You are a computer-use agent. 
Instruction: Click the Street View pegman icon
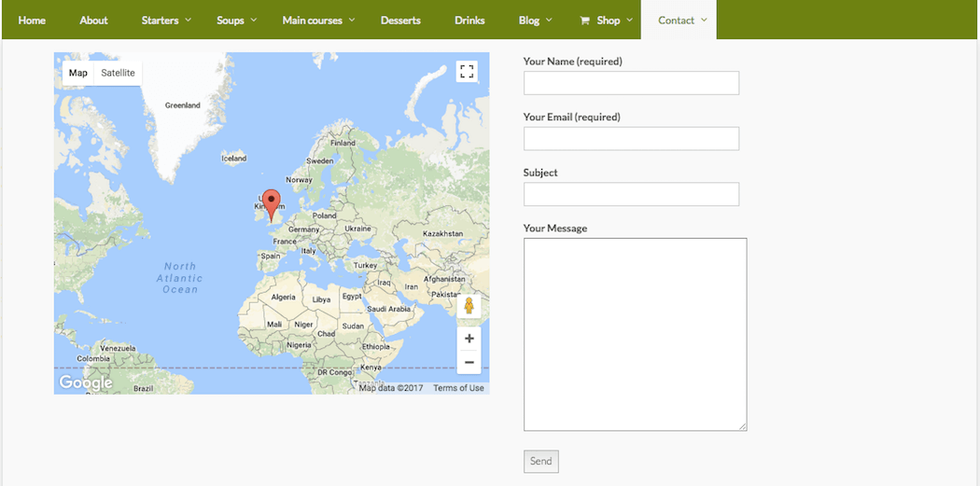pyautogui.click(x=469, y=306)
